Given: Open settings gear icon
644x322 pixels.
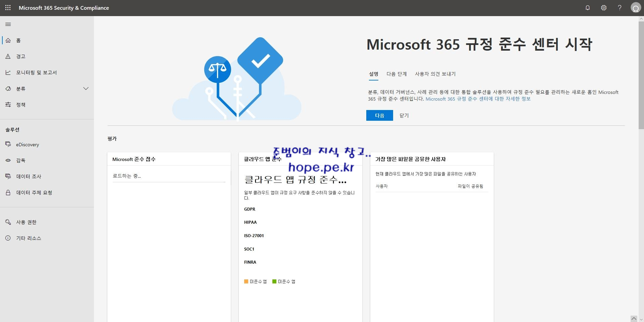Looking at the screenshot, I should point(604,8).
